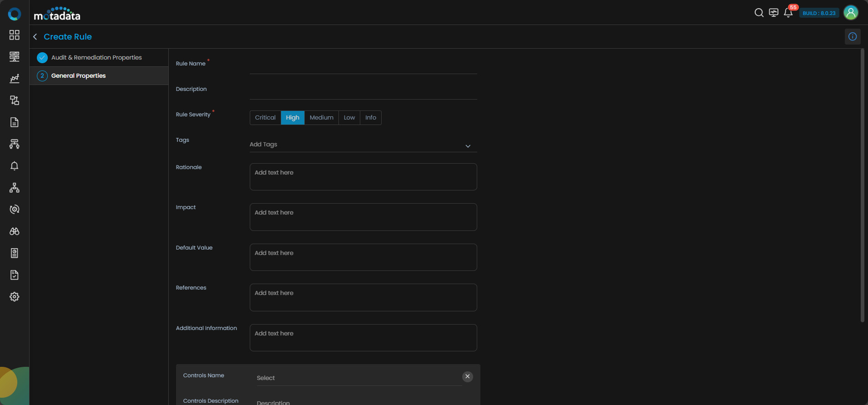868x405 pixels.
Task: Select the General Properties step
Action: (x=78, y=76)
